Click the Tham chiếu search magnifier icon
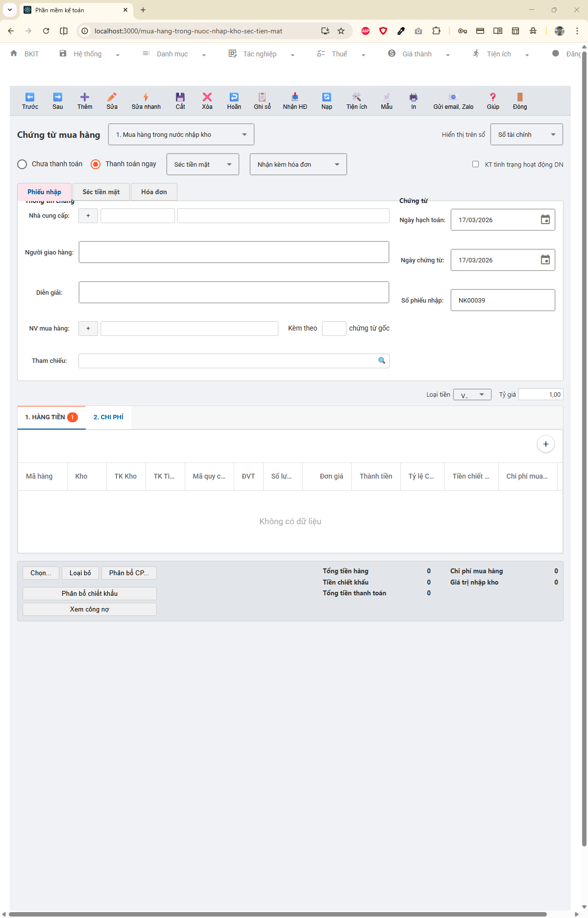 click(382, 361)
